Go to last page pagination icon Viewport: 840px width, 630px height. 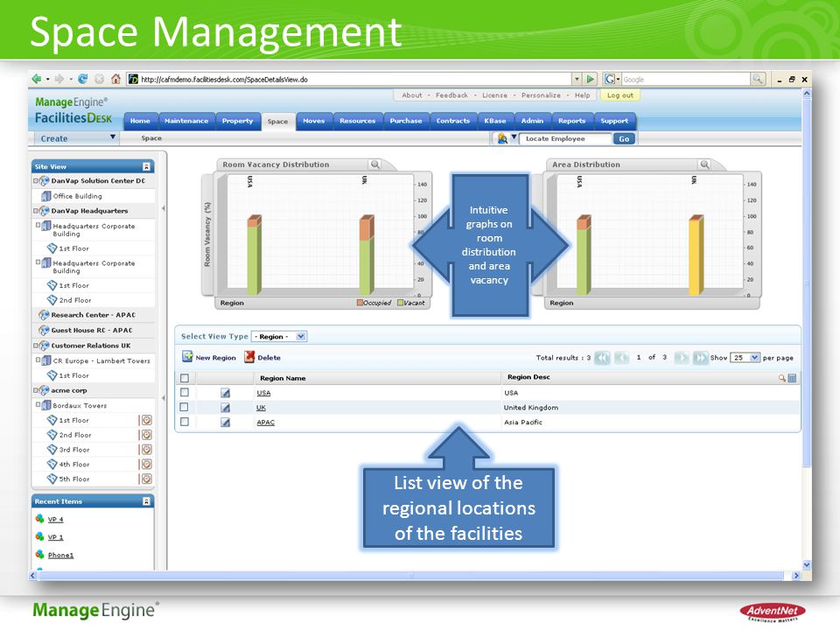[700, 358]
